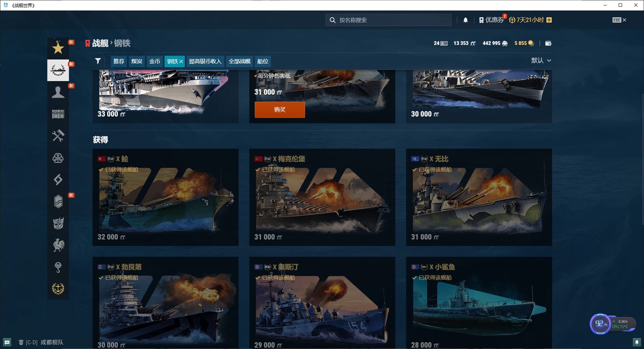Click the golden anchor wreath icon
Screen dimensions: 644x349
pos(58,289)
